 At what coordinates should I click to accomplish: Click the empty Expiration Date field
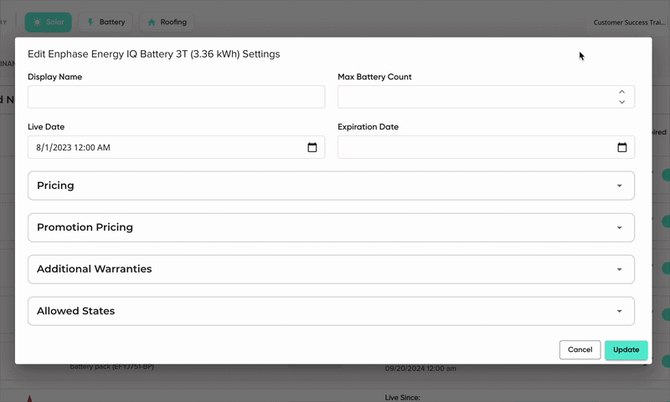[x=486, y=147]
